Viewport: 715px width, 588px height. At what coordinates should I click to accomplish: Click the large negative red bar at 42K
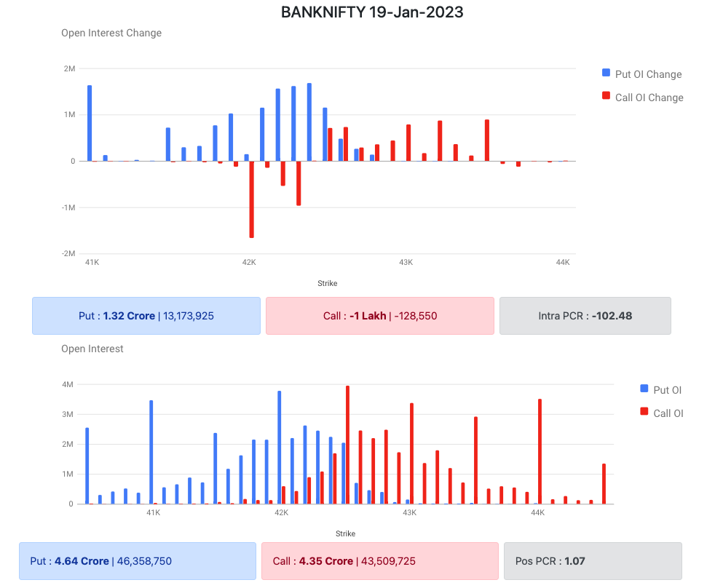251,199
